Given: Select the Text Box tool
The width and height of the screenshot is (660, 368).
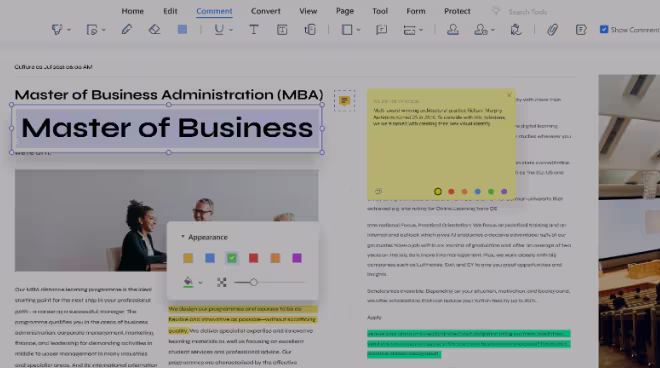Looking at the screenshot, I should (282, 29).
